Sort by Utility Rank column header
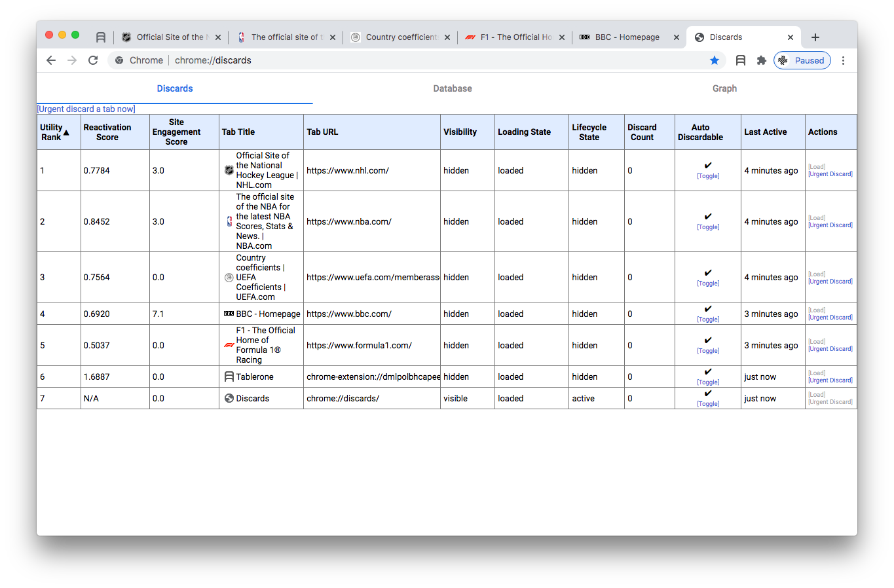The height and width of the screenshot is (588, 894). [58, 132]
